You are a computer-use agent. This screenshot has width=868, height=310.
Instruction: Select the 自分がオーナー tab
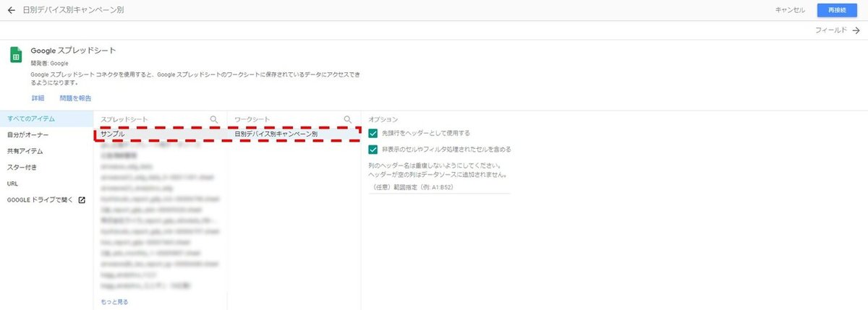[x=47, y=135]
